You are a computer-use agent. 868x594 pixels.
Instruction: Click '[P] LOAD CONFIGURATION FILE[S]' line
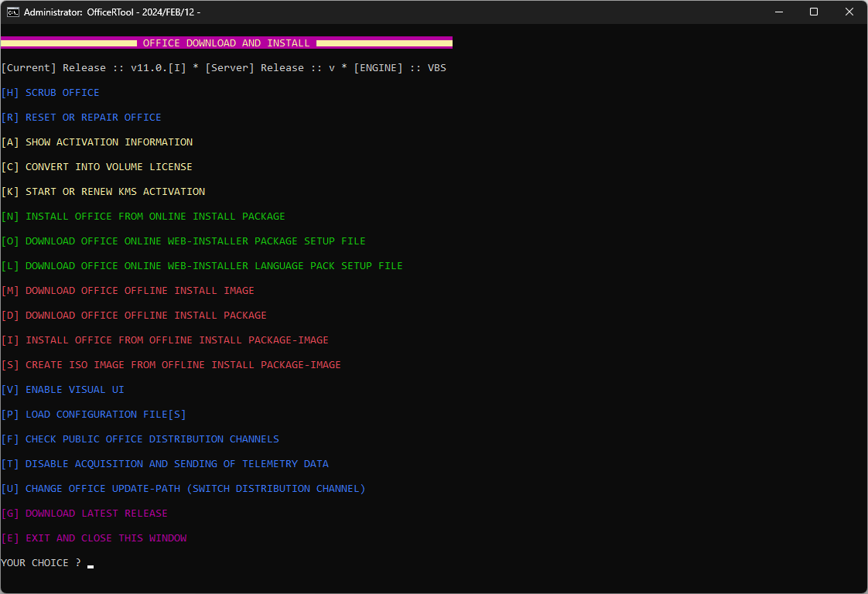coord(94,415)
